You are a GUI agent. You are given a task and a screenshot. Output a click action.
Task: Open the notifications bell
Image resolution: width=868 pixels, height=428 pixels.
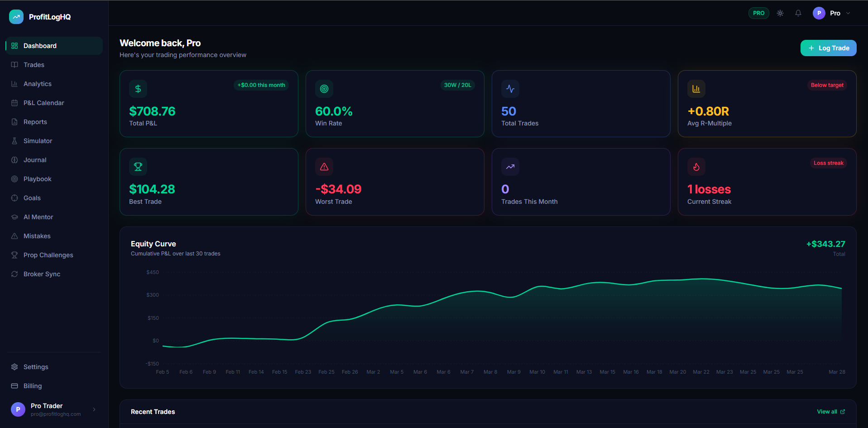tap(798, 13)
